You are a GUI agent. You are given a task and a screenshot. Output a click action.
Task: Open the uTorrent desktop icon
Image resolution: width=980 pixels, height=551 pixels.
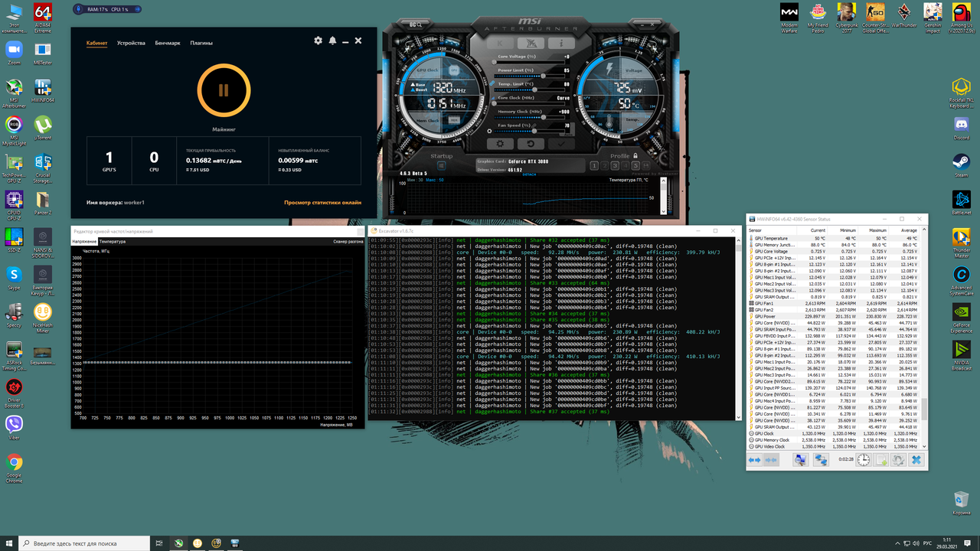pyautogui.click(x=43, y=127)
